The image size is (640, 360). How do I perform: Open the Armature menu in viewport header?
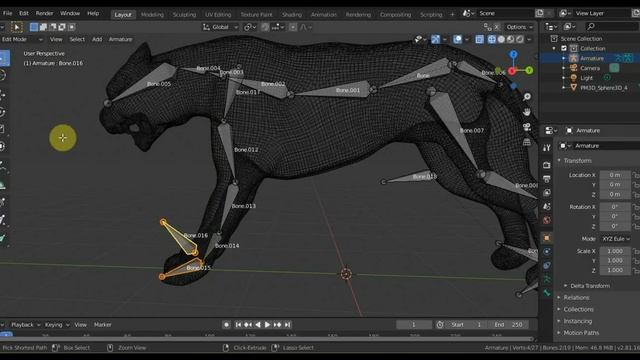coord(120,39)
